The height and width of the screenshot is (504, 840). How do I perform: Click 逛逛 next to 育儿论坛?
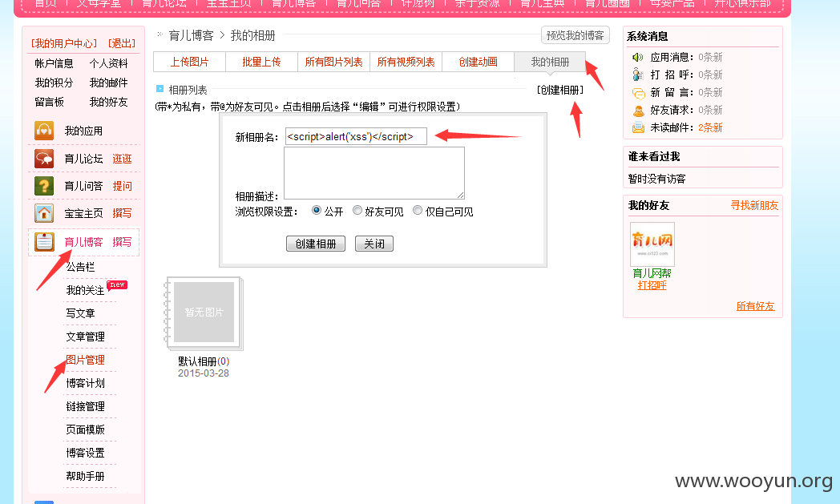(122, 159)
